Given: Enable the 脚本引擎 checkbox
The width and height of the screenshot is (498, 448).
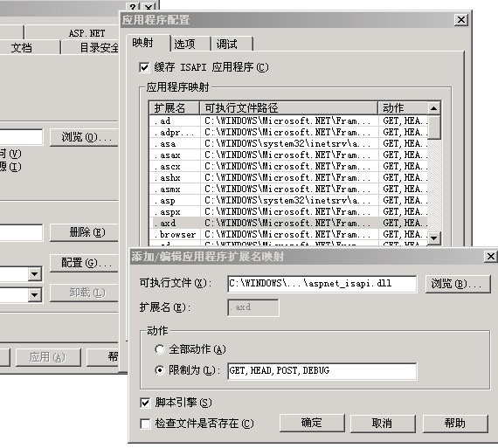Looking at the screenshot, I should [145, 403].
